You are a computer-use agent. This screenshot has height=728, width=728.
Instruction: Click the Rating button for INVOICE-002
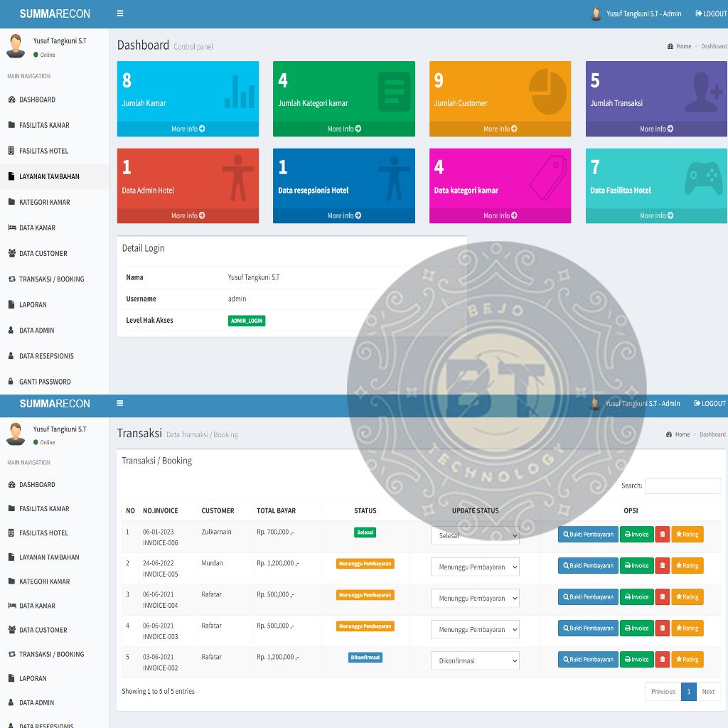pyautogui.click(x=687, y=660)
